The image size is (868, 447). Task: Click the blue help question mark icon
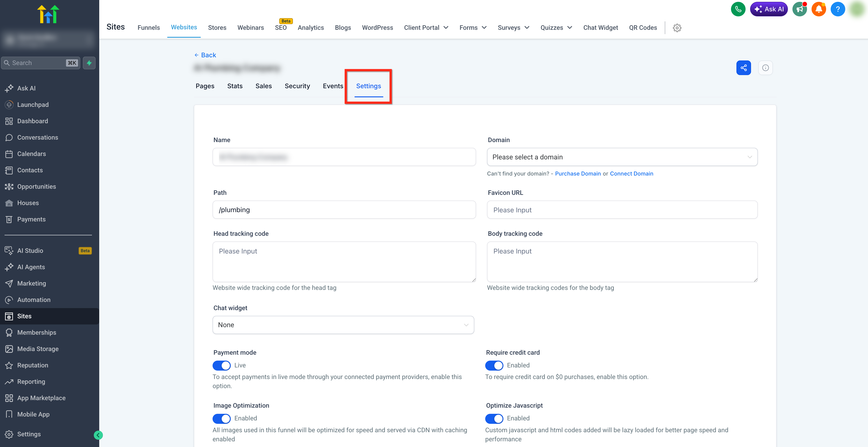(x=838, y=9)
